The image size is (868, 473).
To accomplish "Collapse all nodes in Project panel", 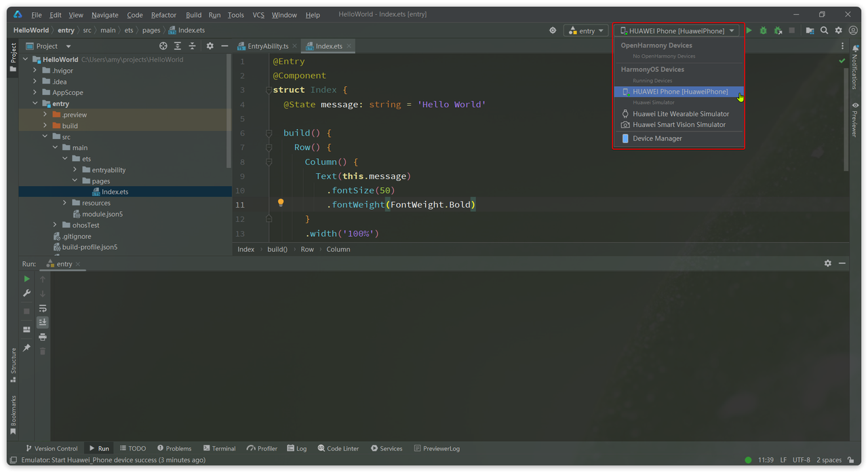I will pyautogui.click(x=192, y=46).
